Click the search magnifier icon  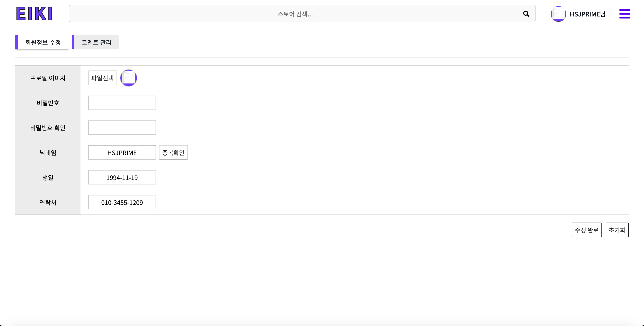click(x=526, y=14)
